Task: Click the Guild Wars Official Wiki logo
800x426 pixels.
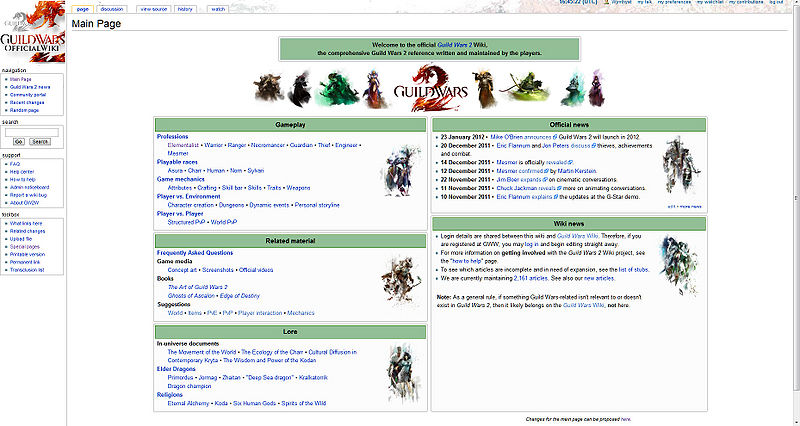Action: click(x=33, y=32)
